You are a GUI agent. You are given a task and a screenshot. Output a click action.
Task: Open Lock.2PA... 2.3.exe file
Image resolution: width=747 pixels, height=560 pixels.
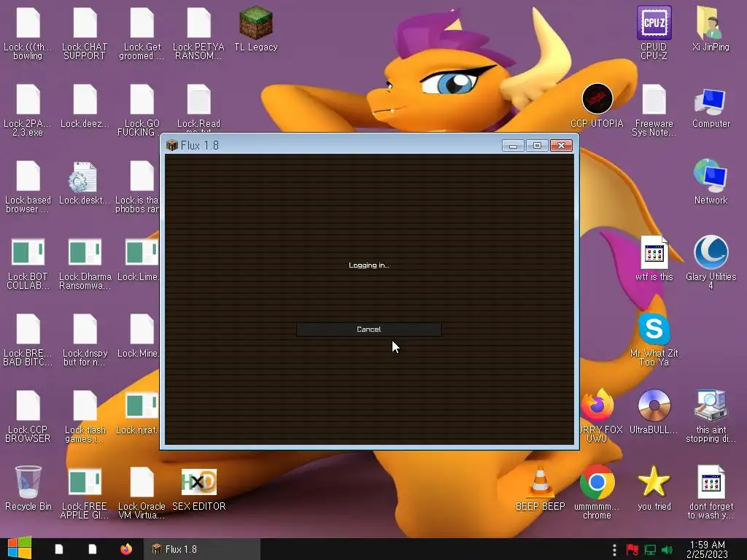point(28,110)
